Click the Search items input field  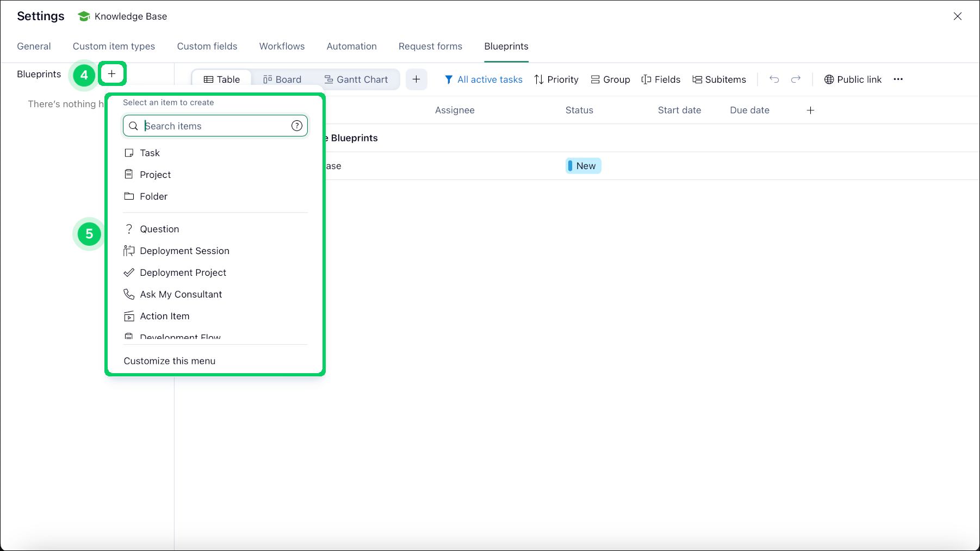(215, 126)
